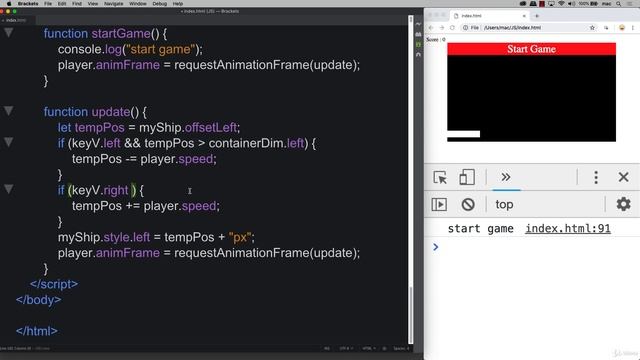The height and width of the screenshot is (360, 640).
Task: Open the View menu
Action: 93,4
